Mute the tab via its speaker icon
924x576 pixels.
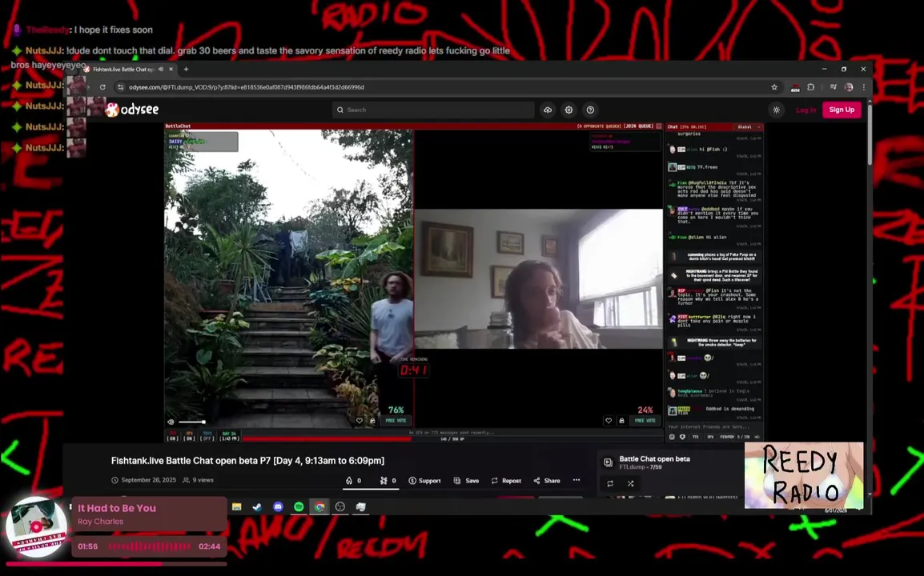tap(160, 69)
